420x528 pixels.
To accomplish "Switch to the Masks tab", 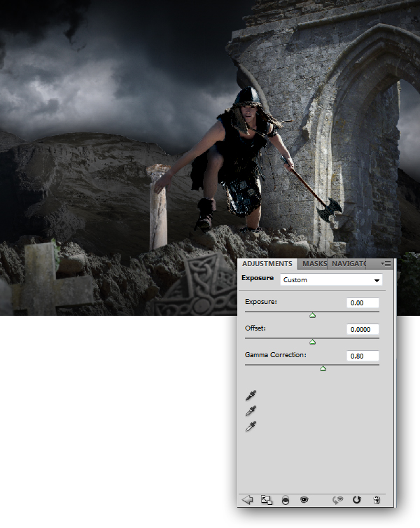I will tap(314, 264).
